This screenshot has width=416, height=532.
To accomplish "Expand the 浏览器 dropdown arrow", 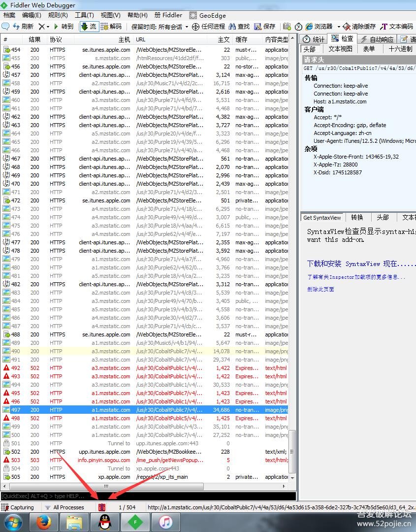I will tap(338, 27).
